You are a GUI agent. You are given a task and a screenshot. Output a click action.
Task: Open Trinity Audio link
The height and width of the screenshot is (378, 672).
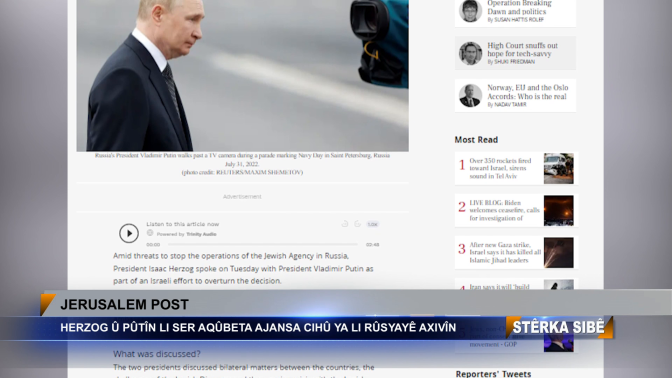(201, 234)
